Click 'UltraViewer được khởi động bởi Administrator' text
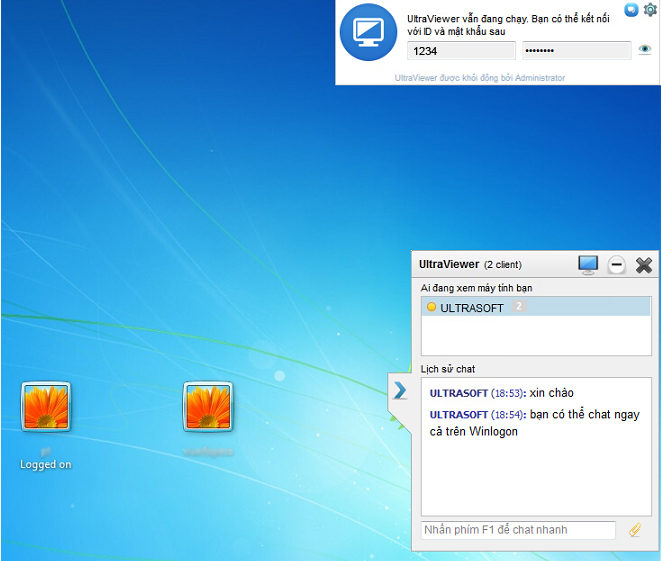The height and width of the screenshot is (561, 661). pos(480,78)
